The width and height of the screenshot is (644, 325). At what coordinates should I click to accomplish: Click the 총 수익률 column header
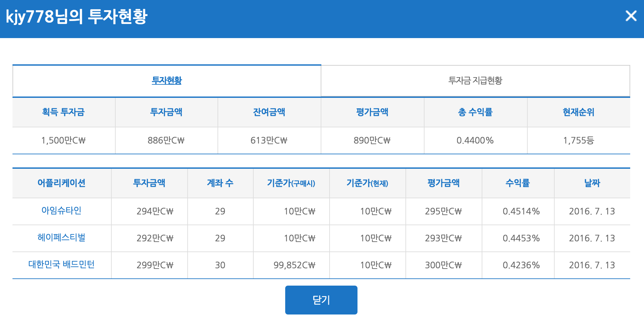click(x=475, y=112)
